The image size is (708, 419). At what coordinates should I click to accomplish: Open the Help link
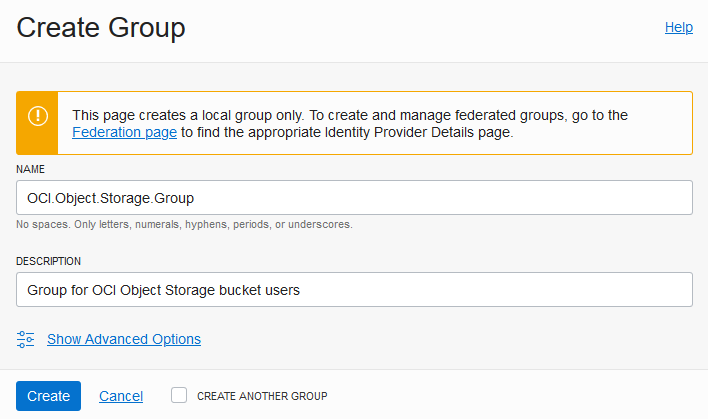click(x=678, y=28)
